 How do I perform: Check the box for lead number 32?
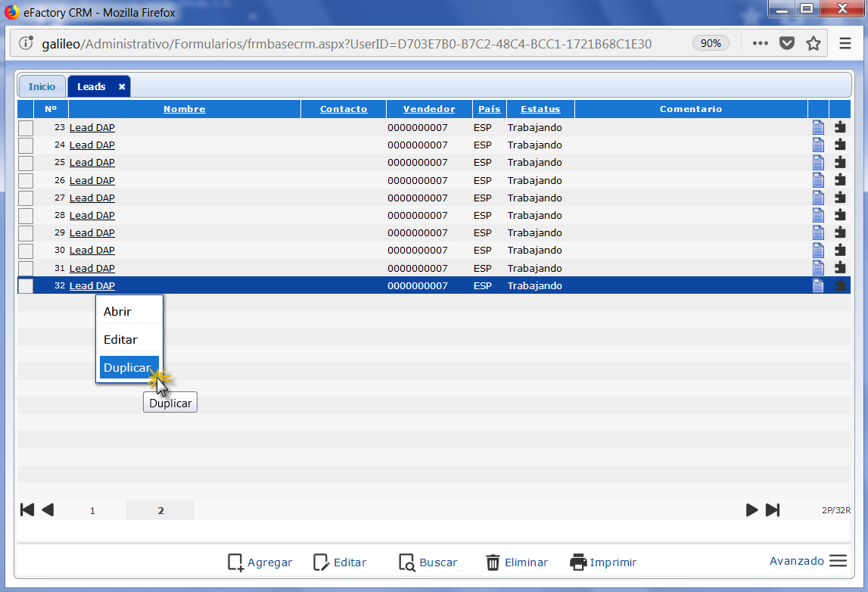point(26,285)
